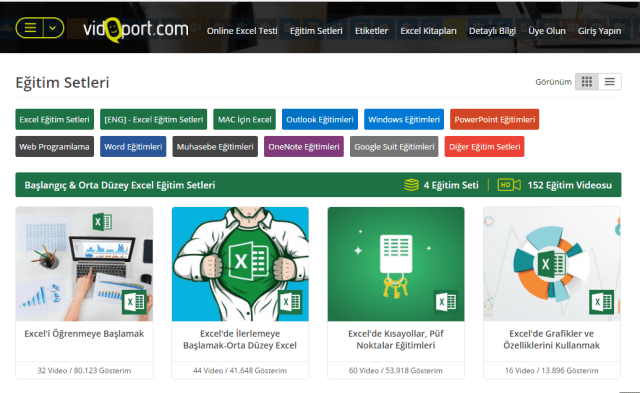Open the superhero Excel shirt thumbnail
This screenshot has height=393, width=640.
click(x=240, y=264)
